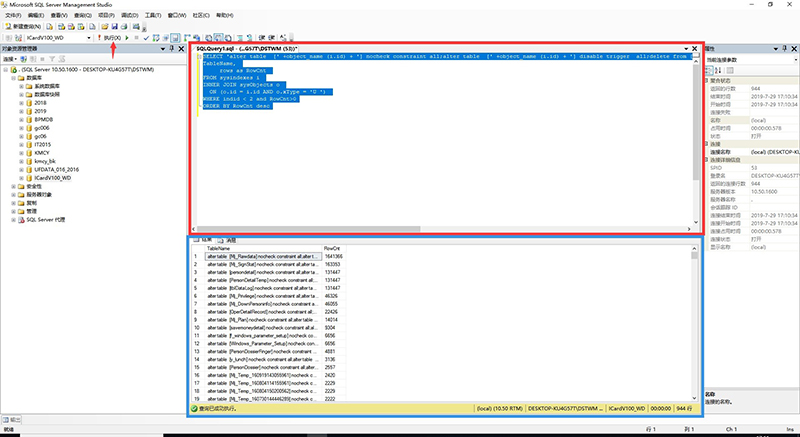This screenshot has height=437, width=800.
Task: Switch to the Messages (消息) results tab
Action: click(228, 240)
